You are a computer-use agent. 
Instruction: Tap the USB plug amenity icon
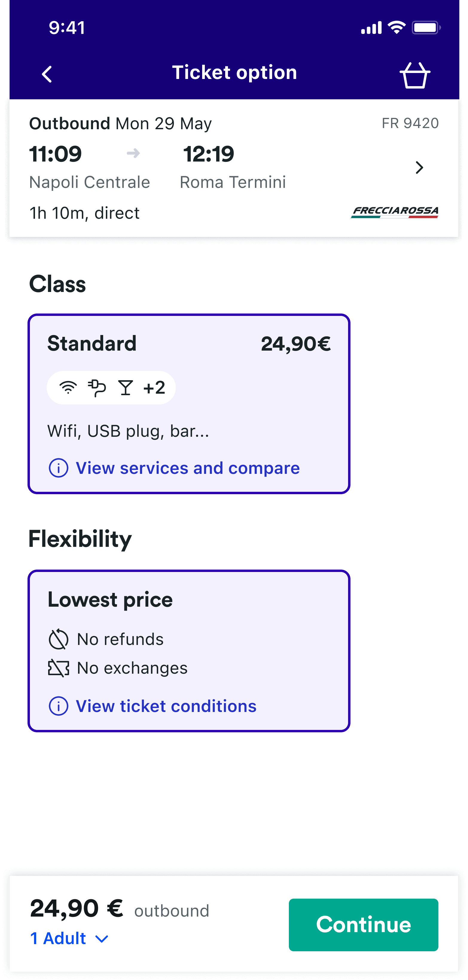click(97, 388)
